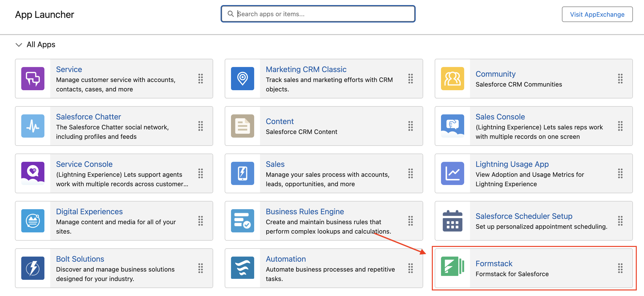Click the Visit AppExchange button
The image size is (644, 296).
pos(597,15)
